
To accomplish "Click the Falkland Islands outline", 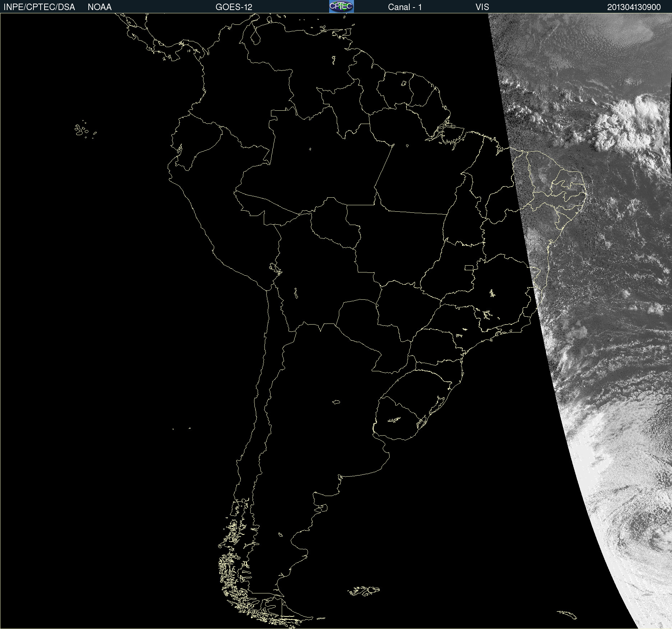I will point(364,591).
